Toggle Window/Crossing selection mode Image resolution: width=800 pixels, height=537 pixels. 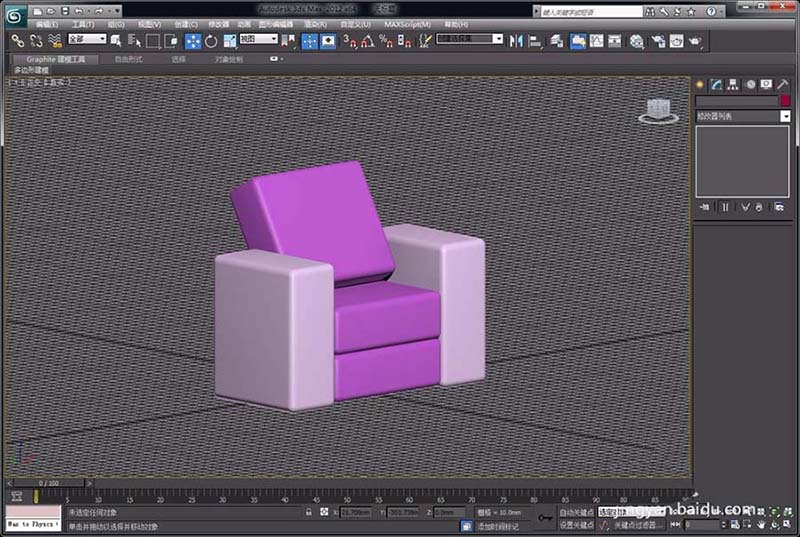[171, 41]
